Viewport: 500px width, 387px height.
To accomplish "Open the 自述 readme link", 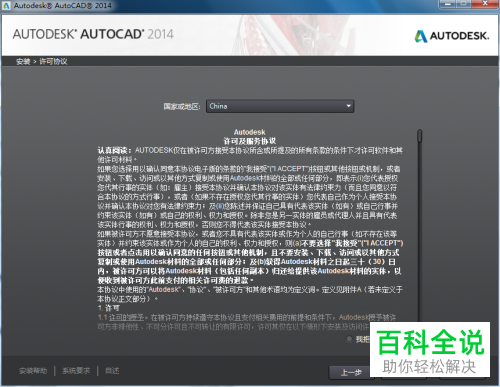I will tap(112, 371).
